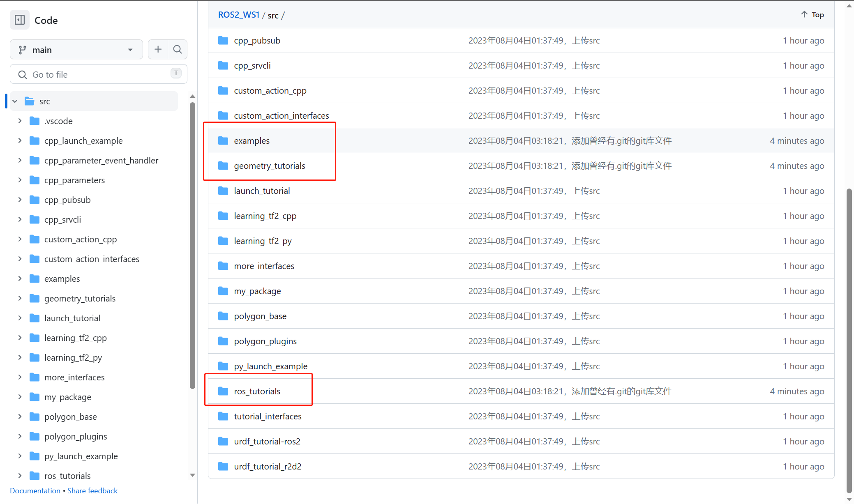The image size is (854, 504).
Task: Click the branch icon beside main
Action: pyautogui.click(x=23, y=49)
